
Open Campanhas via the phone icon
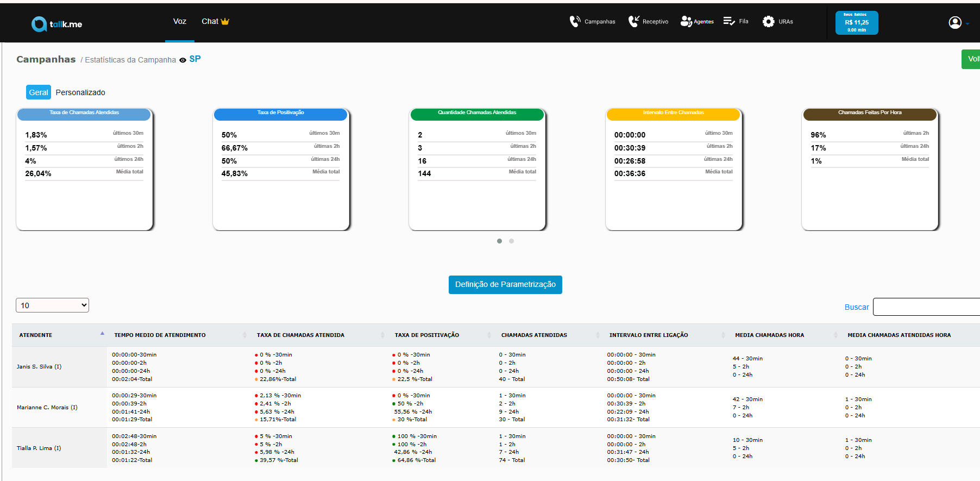coord(575,22)
